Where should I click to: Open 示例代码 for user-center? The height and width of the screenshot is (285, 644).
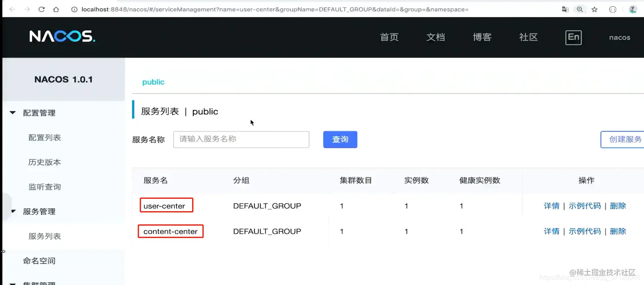point(585,206)
